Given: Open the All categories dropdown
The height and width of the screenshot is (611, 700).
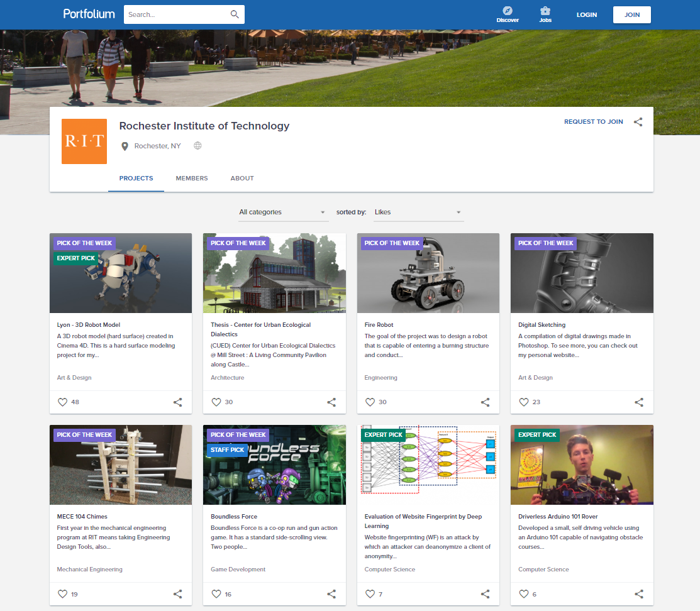Looking at the screenshot, I should [282, 212].
